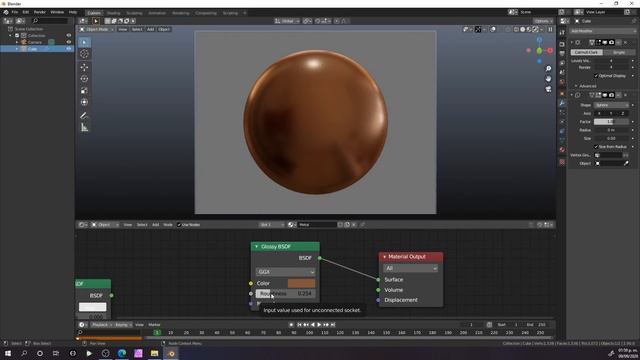Click the viewport pan hand icon
640x360 pixels.
[549, 79]
